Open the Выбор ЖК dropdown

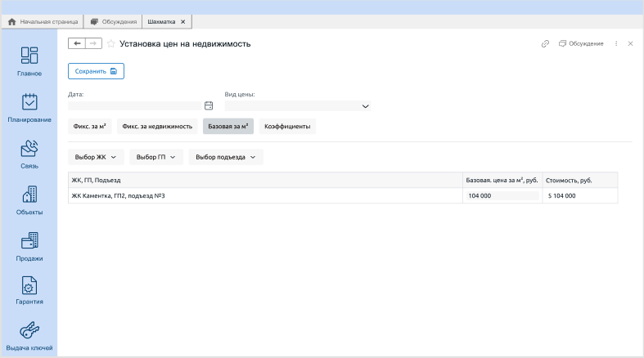click(x=96, y=157)
